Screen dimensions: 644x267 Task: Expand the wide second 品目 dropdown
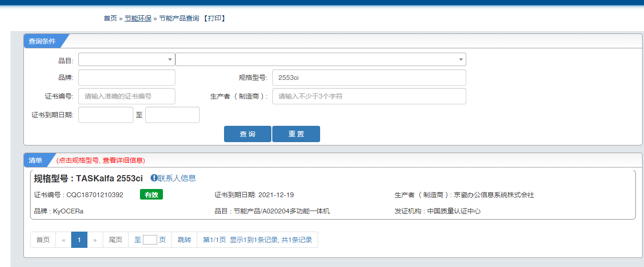321,59
